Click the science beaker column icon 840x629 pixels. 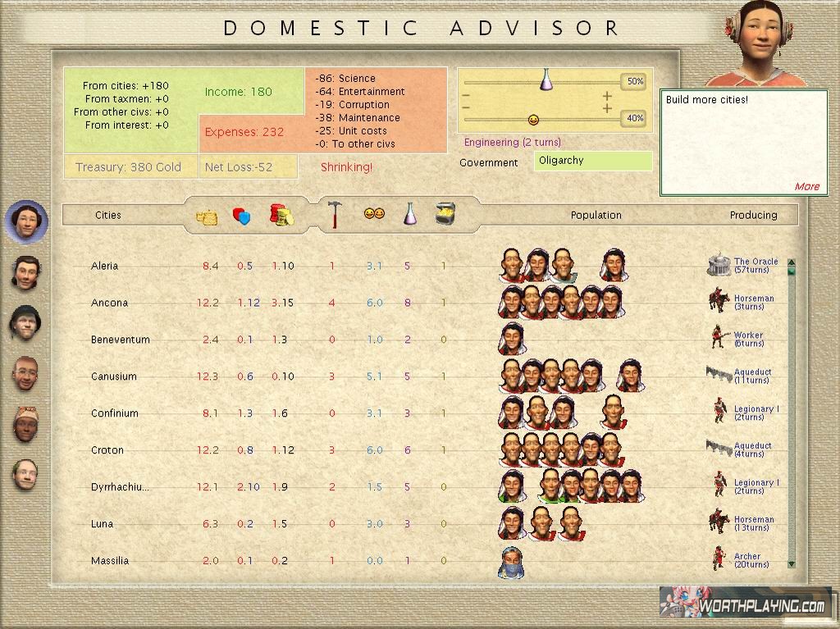409,215
